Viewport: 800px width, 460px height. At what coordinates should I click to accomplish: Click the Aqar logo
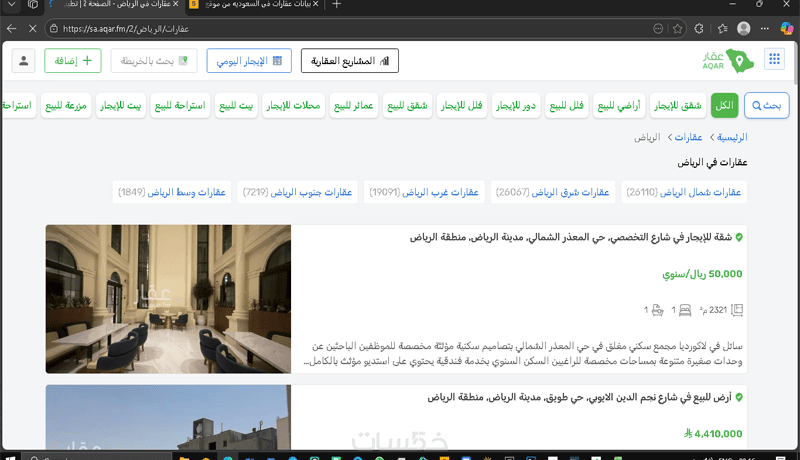click(x=728, y=60)
